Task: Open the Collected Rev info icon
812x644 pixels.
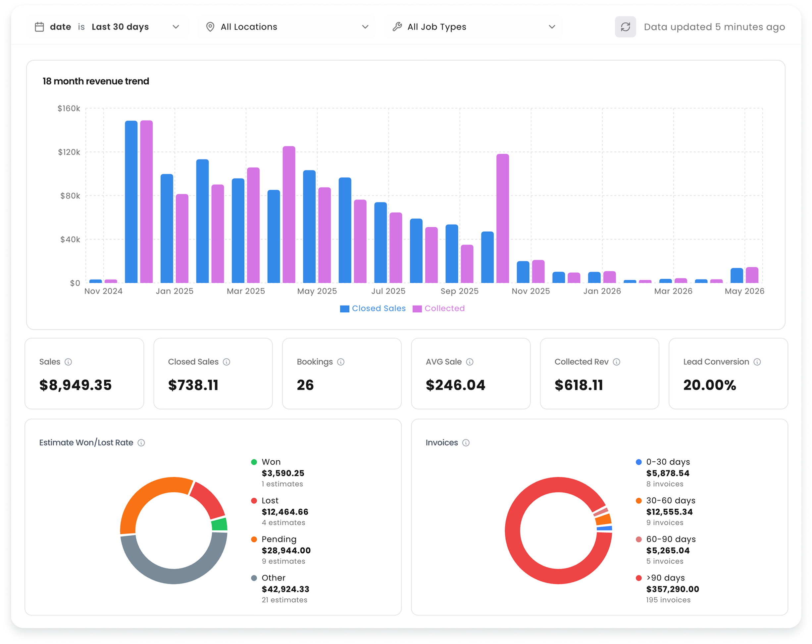Action: 617,362
